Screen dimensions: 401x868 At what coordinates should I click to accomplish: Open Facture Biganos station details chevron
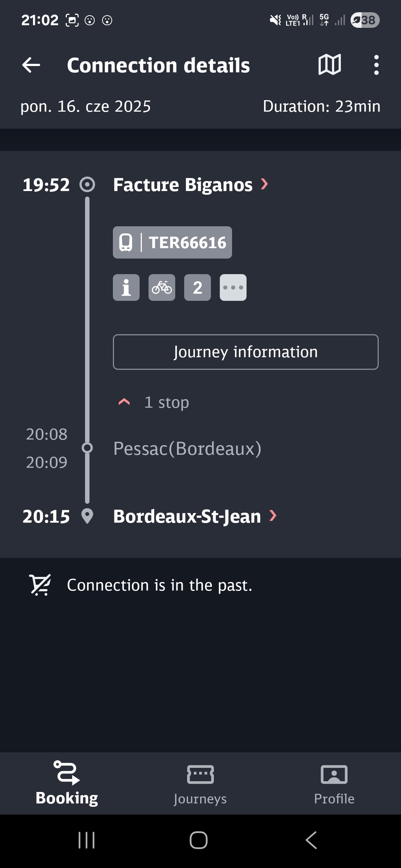[x=264, y=184]
